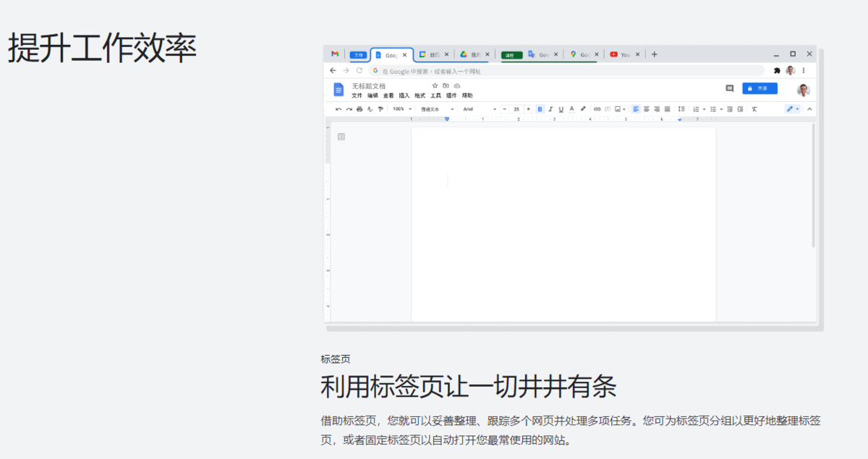
Task: Print the document
Action: click(x=359, y=109)
